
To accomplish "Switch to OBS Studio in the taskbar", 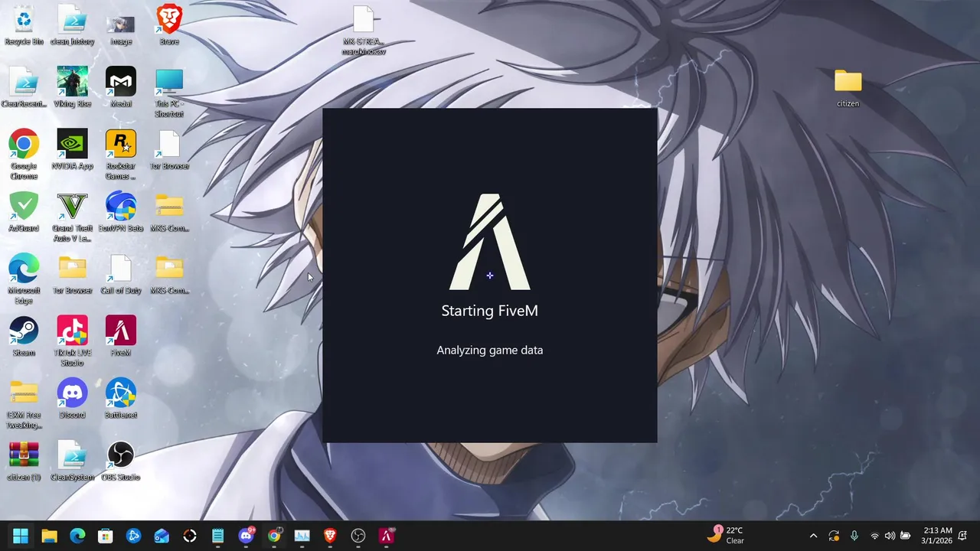I will pos(358,536).
